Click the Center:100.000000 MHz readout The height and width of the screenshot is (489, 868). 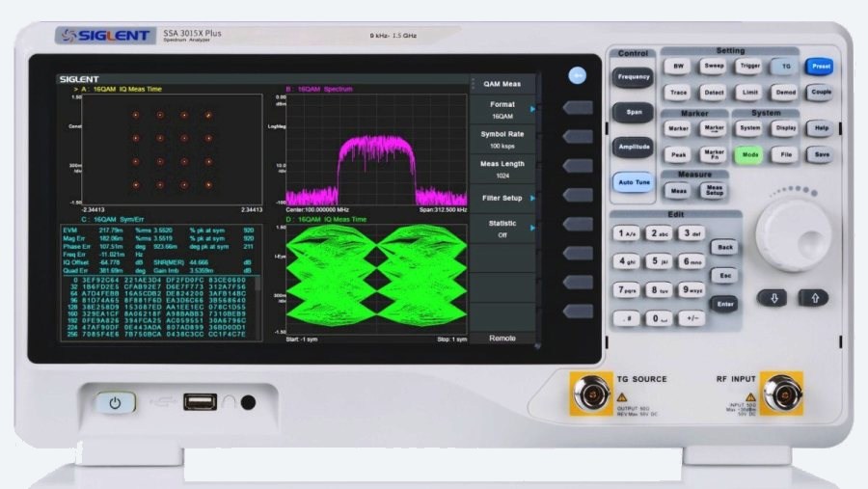coord(317,210)
